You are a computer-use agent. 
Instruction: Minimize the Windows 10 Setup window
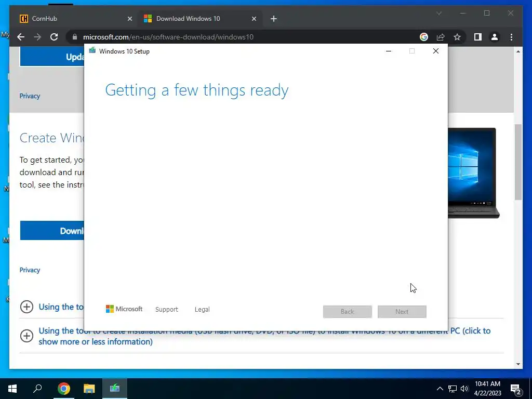tap(389, 51)
